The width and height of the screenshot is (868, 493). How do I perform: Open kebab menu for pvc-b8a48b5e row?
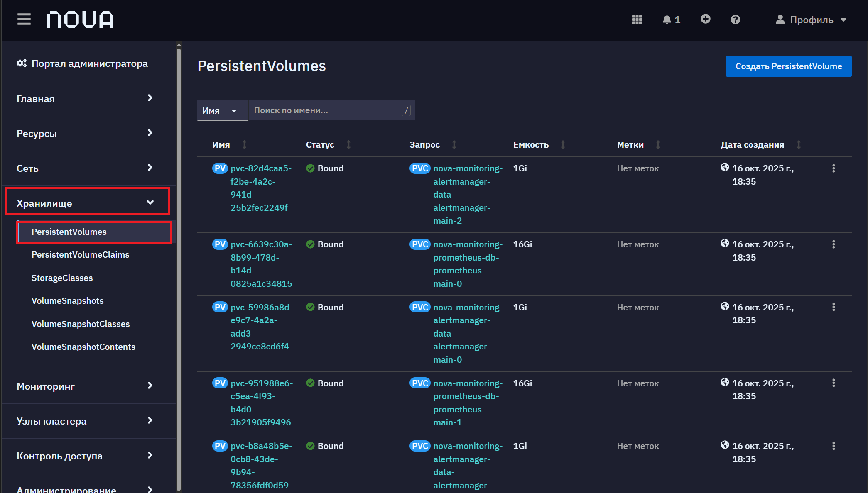pos(834,446)
